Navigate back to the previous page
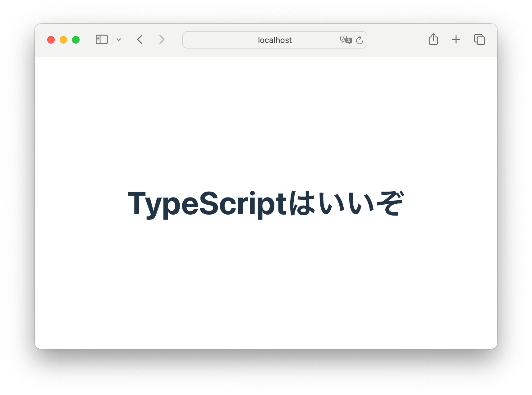The image size is (532, 395). pyautogui.click(x=140, y=39)
